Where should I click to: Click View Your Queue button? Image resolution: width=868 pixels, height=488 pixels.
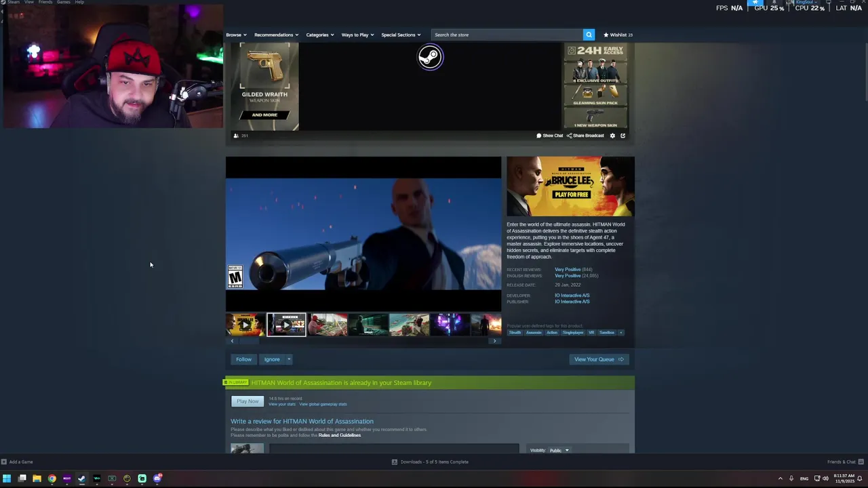coord(599,359)
